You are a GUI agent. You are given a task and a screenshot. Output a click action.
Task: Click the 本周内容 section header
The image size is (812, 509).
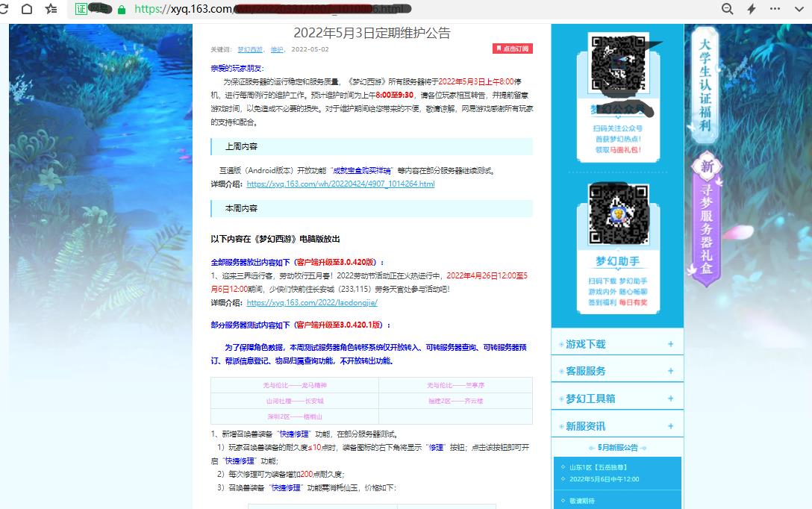(372, 208)
